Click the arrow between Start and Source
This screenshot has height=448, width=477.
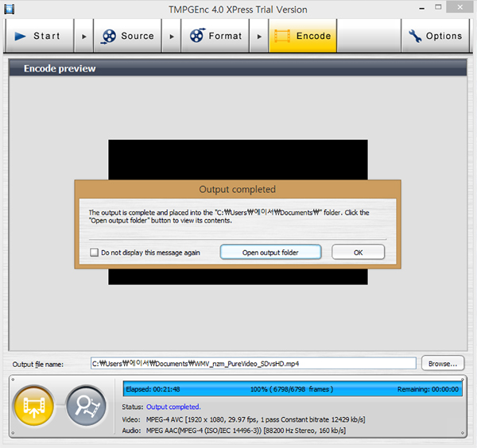click(84, 37)
